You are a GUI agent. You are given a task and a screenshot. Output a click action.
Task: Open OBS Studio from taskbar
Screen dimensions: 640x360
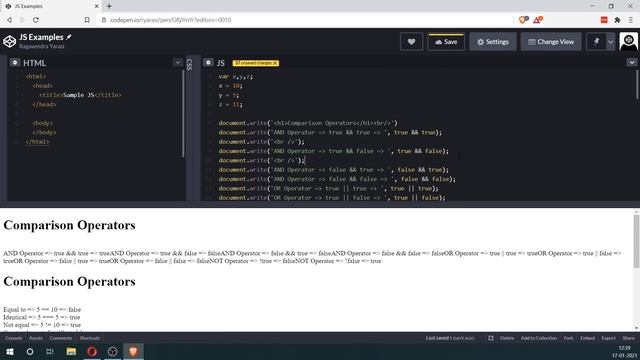(x=113, y=351)
